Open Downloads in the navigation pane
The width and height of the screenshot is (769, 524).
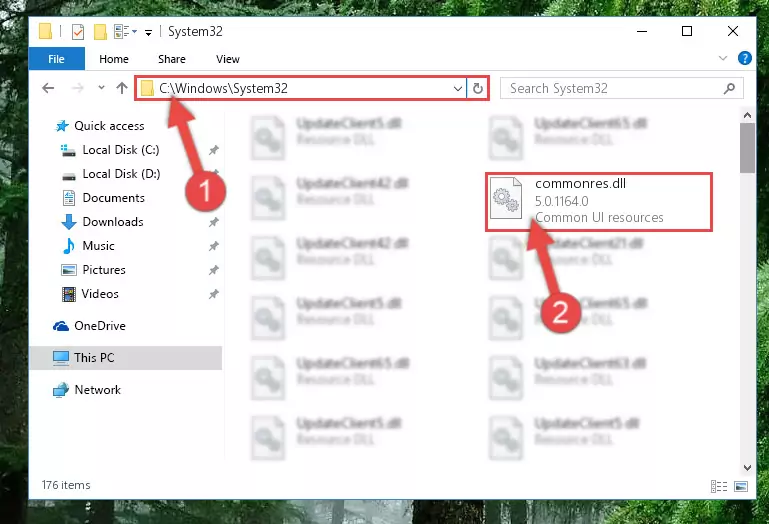pyautogui.click(x=113, y=222)
